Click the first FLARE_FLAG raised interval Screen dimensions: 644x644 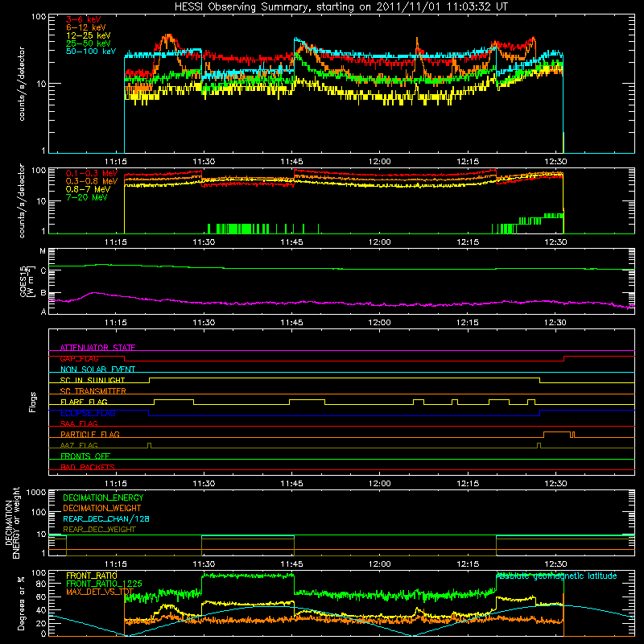coord(174,402)
